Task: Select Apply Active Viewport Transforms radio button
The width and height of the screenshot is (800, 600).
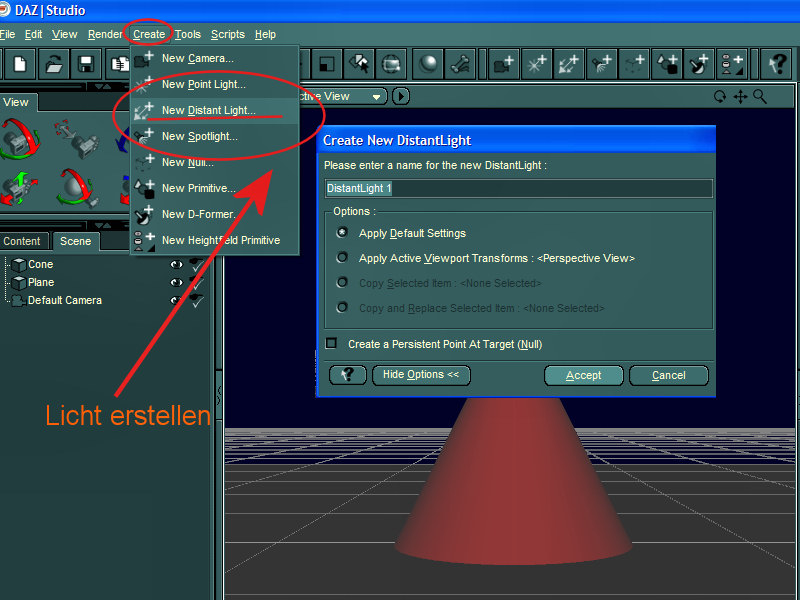Action: coord(342,258)
